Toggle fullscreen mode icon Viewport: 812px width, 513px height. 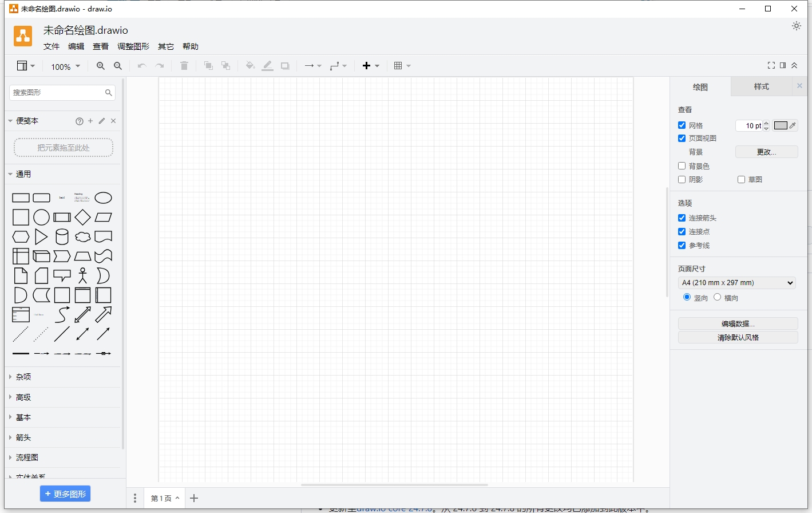[x=771, y=65]
